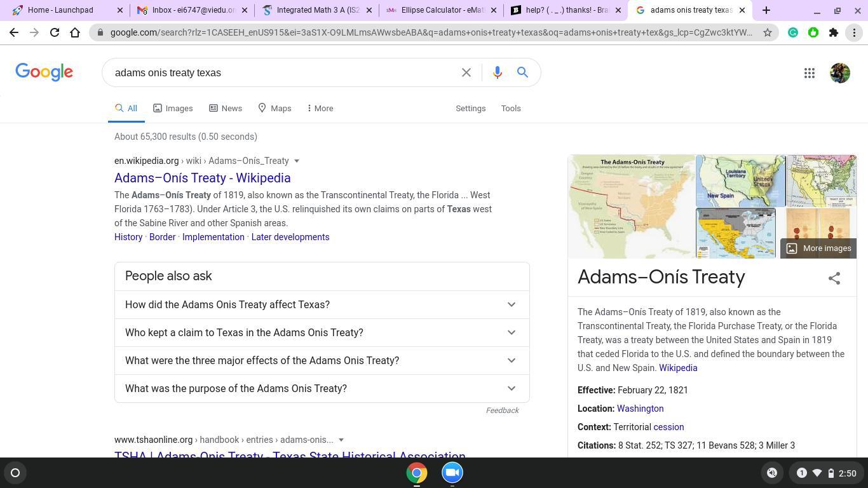Open Zoom from the shelf
This screenshot has height=488, width=868.
click(452, 473)
